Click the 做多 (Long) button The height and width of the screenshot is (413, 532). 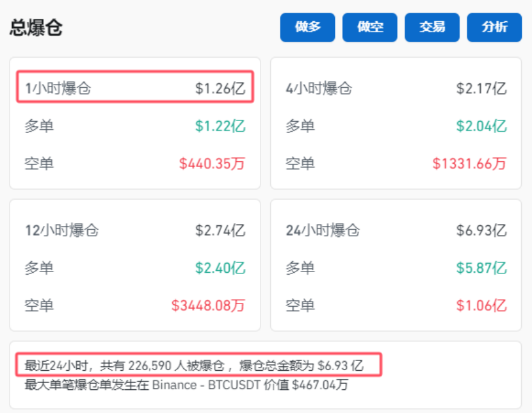307,27
